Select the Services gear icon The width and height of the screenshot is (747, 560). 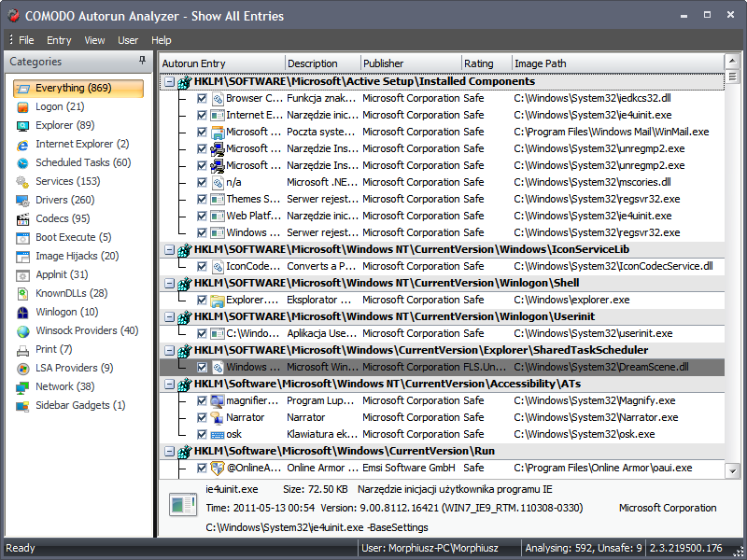coord(22,182)
